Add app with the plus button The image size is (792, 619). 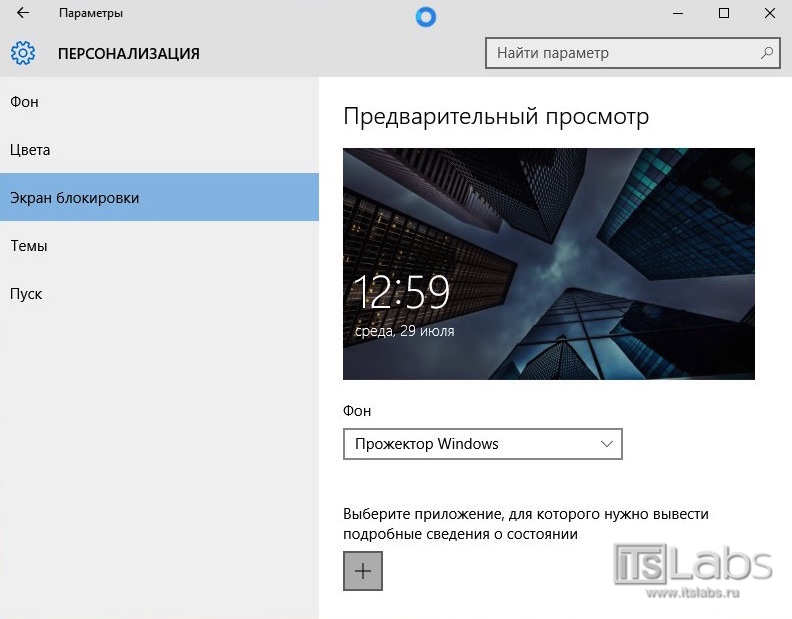(x=363, y=571)
